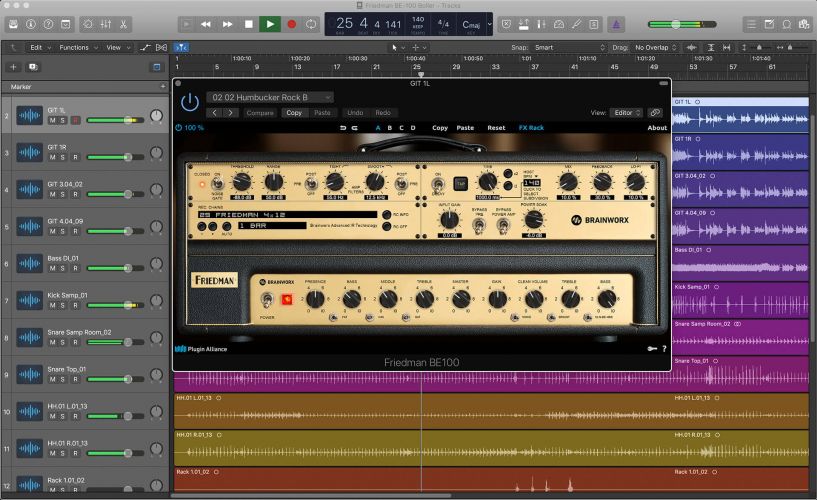
Task: Toggle the amp Power switch
Action: [x=267, y=299]
